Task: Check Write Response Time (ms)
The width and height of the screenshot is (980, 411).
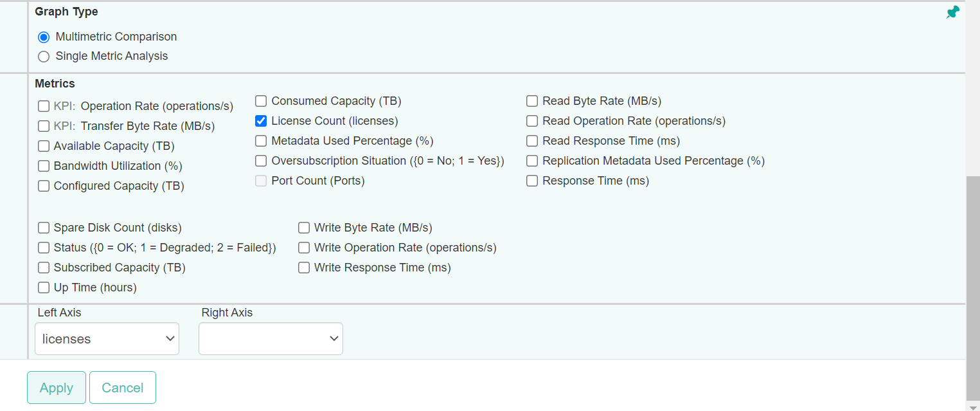Action: tap(303, 268)
